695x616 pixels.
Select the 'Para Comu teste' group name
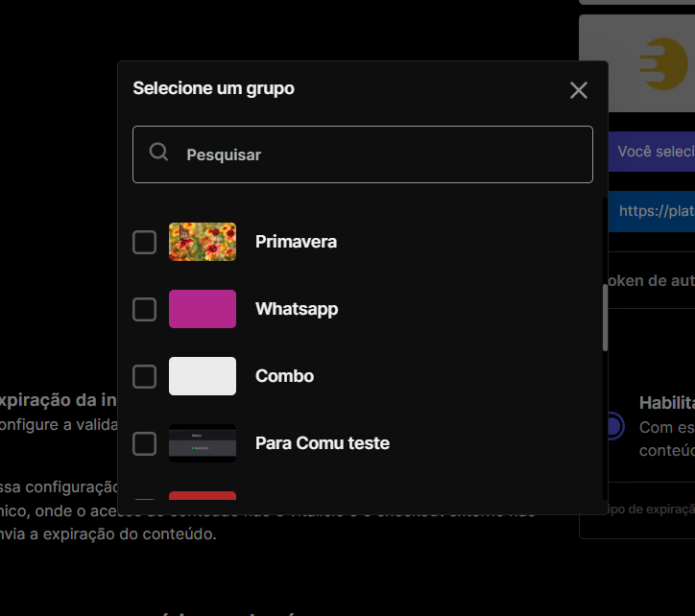click(323, 443)
